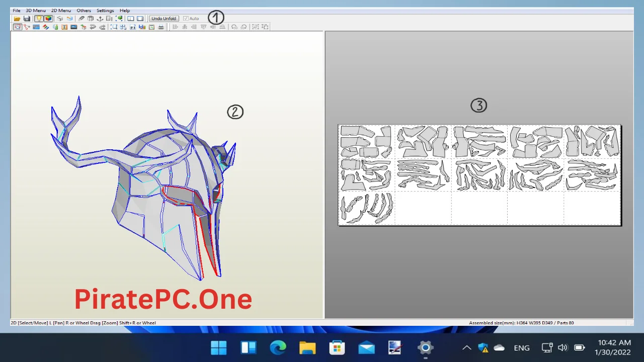The height and width of the screenshot is (362, 644).
Task: Show hidden tray icons chevron
Action: (x=466, y=347)
